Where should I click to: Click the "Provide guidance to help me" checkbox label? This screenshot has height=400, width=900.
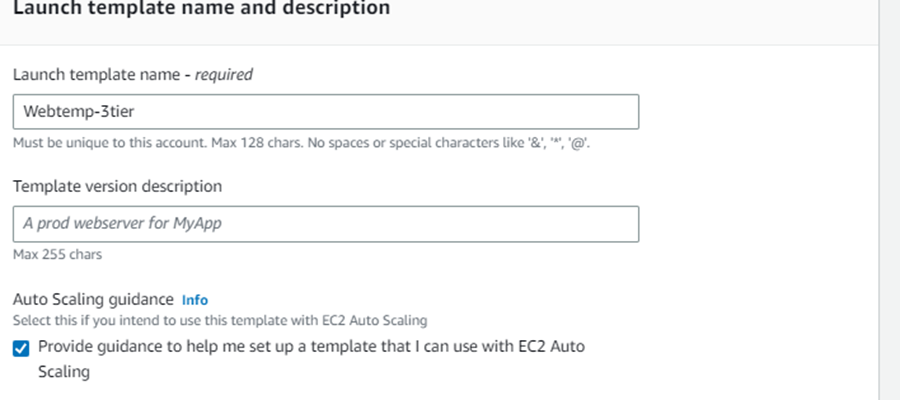click(310, 347)
